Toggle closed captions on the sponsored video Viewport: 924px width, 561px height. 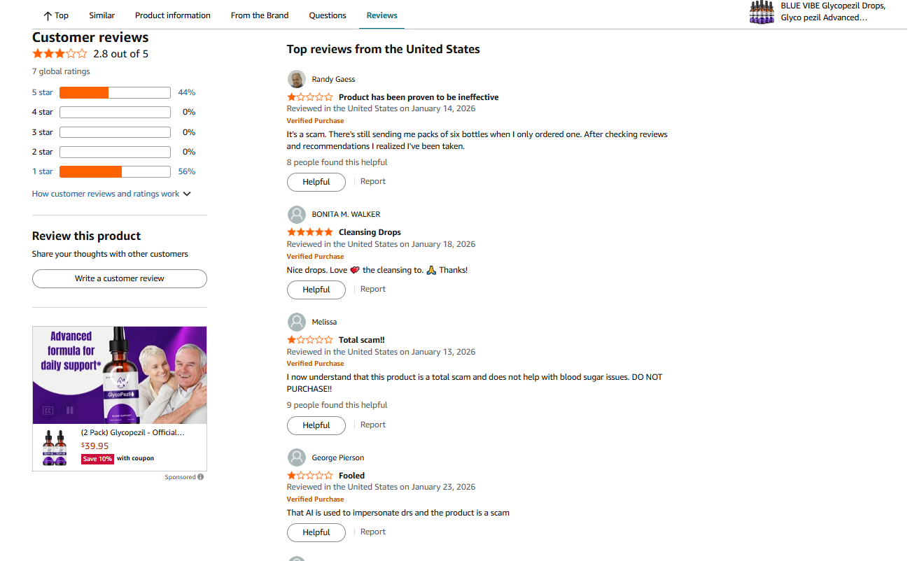[x=48, y=411]
